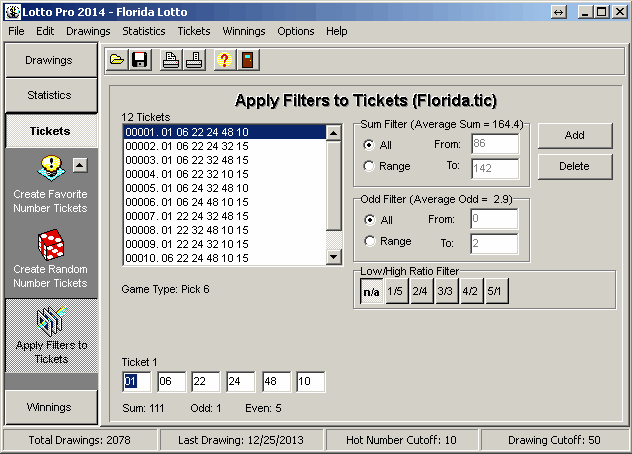Exit via the door toolbar icon

tap(248, 60)
